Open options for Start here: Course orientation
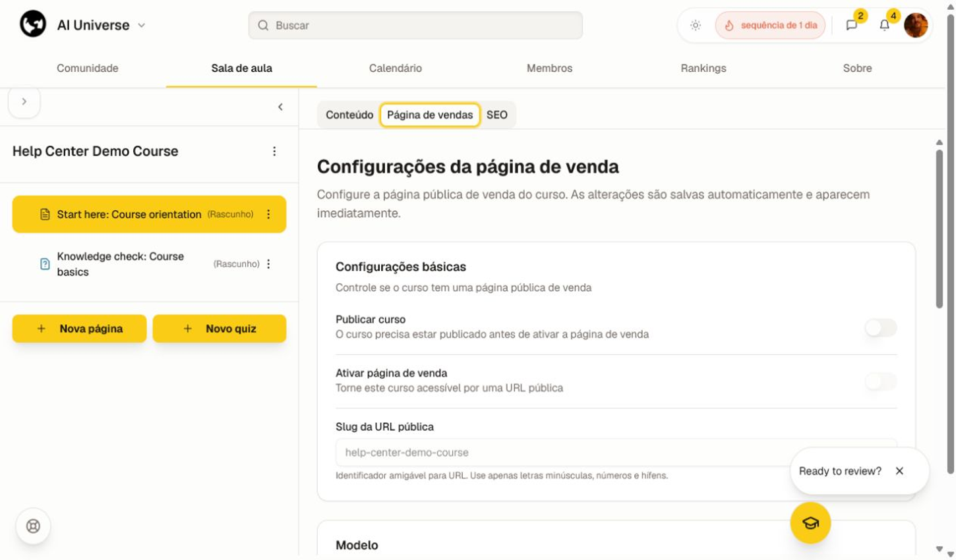956x560 pixels. click(268, 214)
